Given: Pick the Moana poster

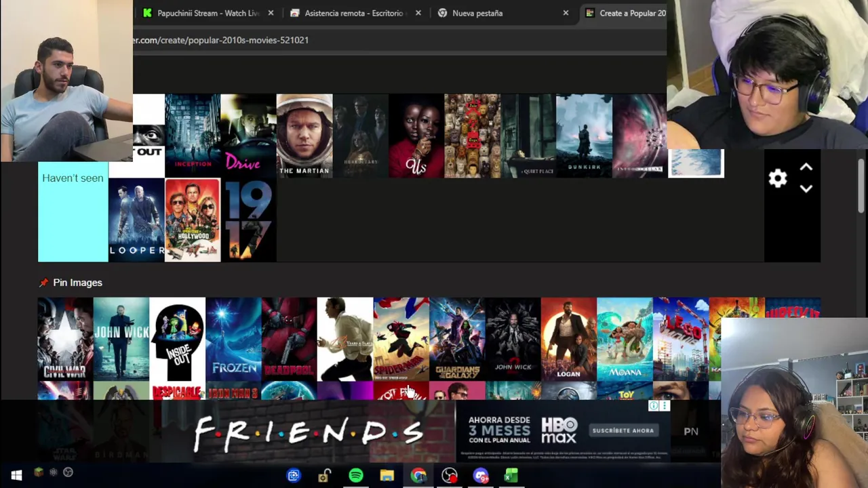Looking at the screenshot, I should pos(625,339).
